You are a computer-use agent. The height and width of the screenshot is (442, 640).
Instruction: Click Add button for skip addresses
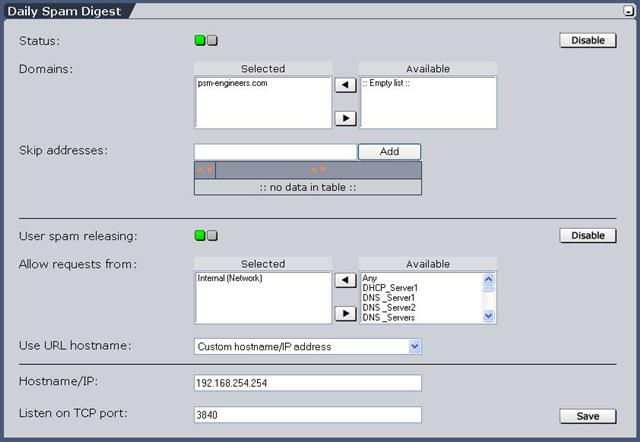click(389, 152)
